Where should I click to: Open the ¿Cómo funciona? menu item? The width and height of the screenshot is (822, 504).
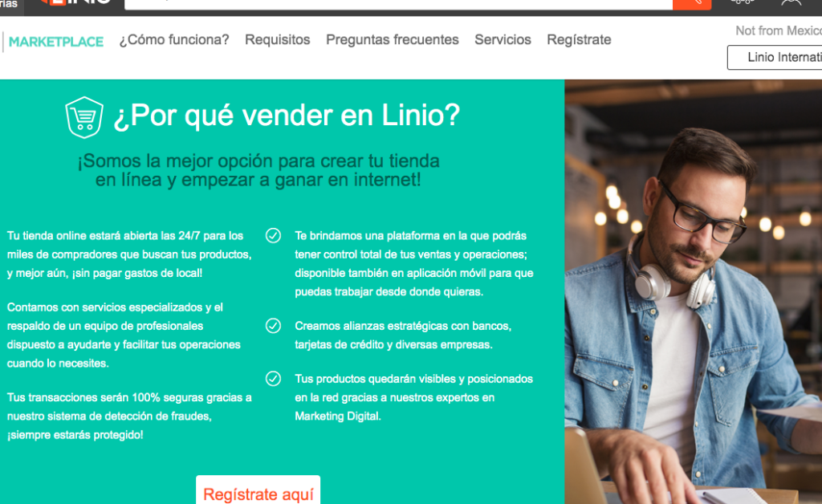coord(174,40)
